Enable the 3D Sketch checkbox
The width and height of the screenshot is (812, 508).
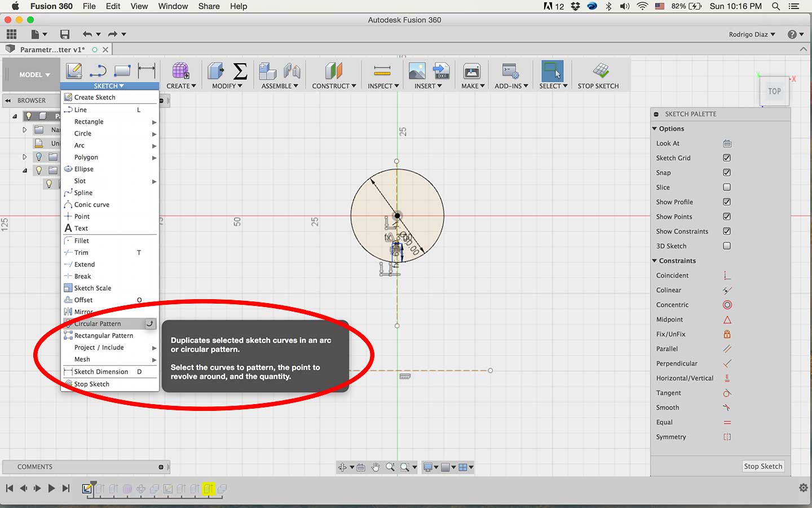(x=727, y=246)
